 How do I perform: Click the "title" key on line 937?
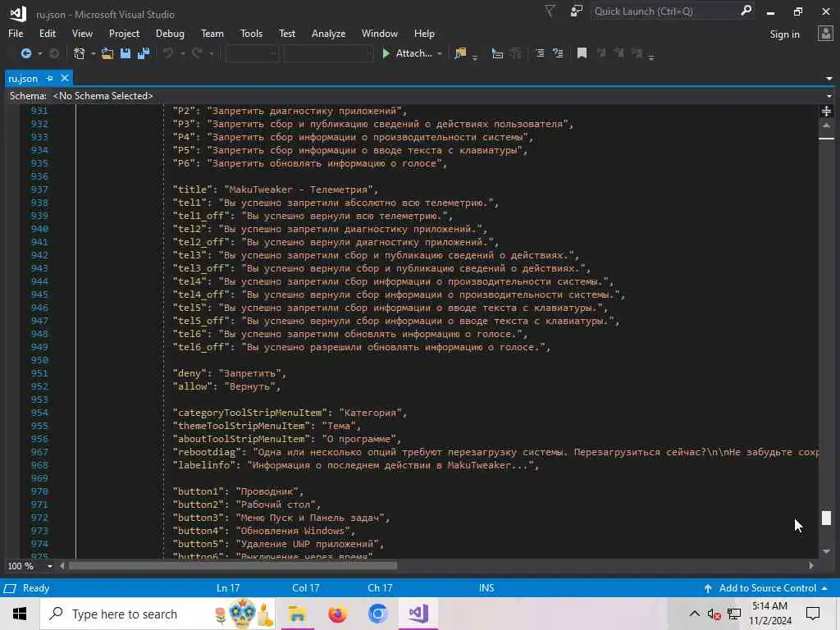192,189
